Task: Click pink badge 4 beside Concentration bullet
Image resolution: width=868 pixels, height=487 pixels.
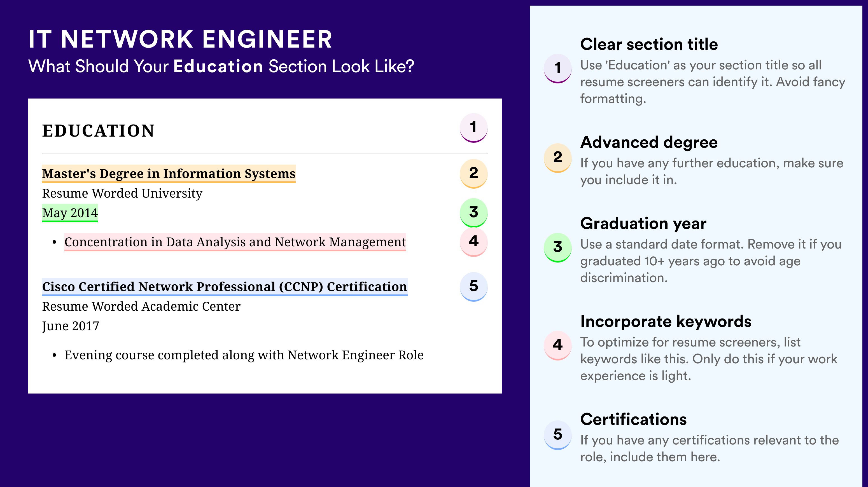Action: pos(473,242)
